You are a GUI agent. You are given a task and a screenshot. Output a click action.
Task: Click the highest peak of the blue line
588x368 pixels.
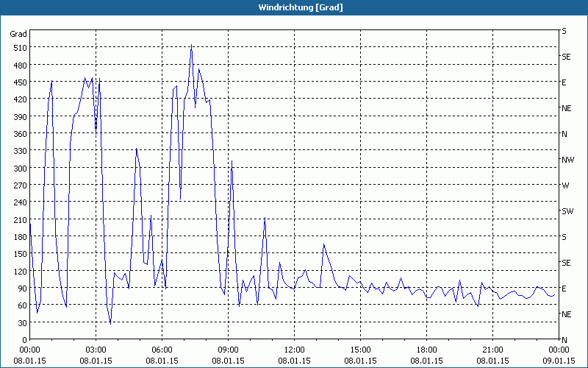tap(191, 45)
